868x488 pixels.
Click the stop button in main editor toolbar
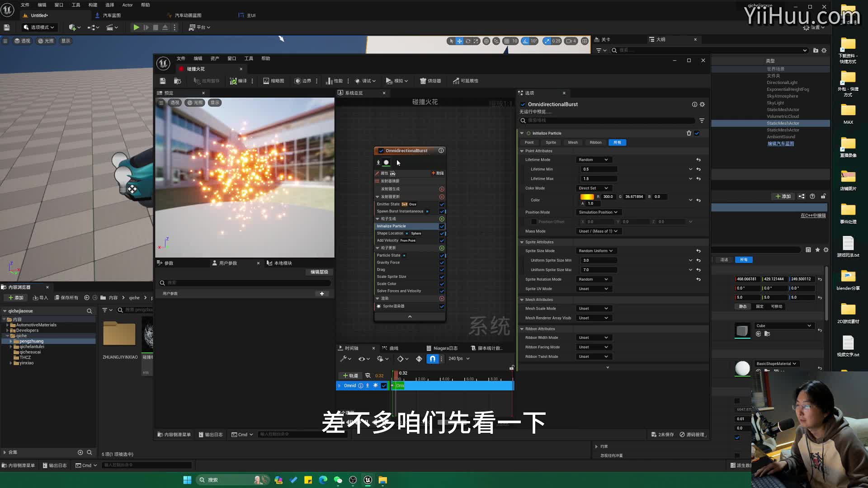156,28
